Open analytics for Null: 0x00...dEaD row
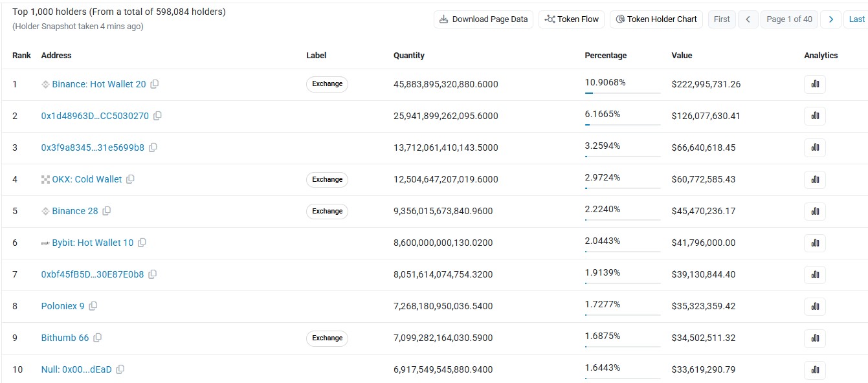This screenshot has width=868, height=383. pos(815,369)
